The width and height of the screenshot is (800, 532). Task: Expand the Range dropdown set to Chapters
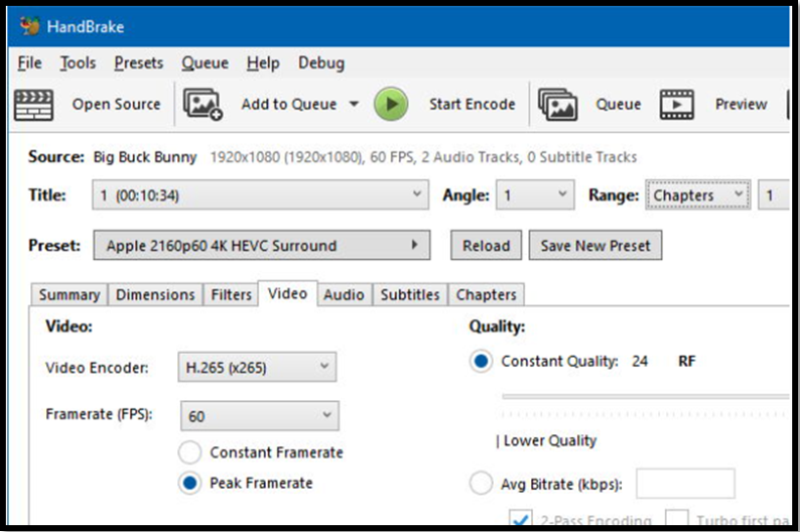coord(698,195)
